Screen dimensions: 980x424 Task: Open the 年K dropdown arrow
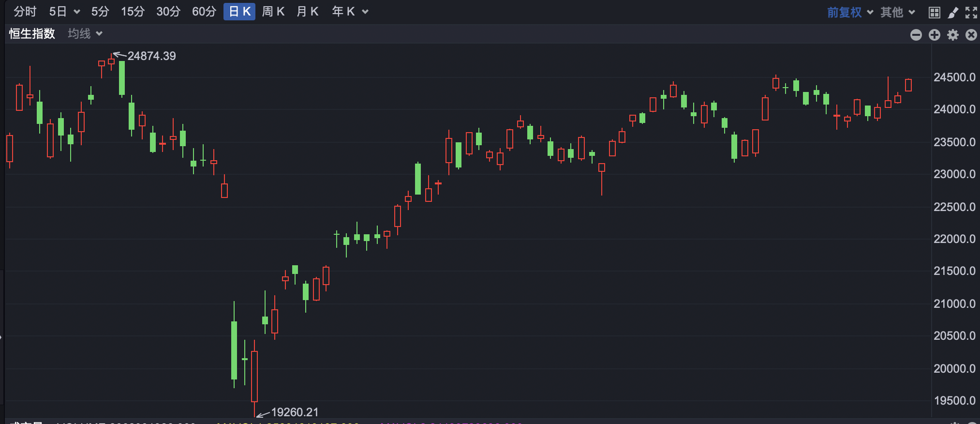[x=365, y=12]
